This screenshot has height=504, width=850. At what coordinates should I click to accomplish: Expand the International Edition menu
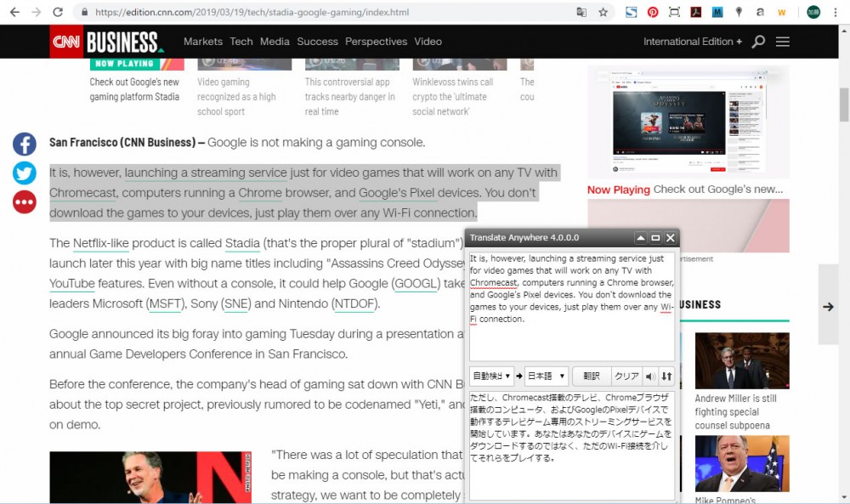pos(692,41)
